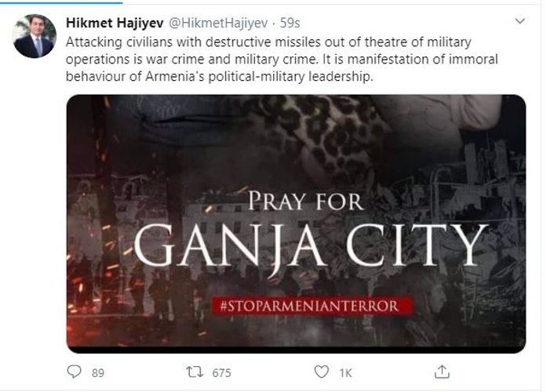
Task: View the 89 replies count
Action: [97, 372]
